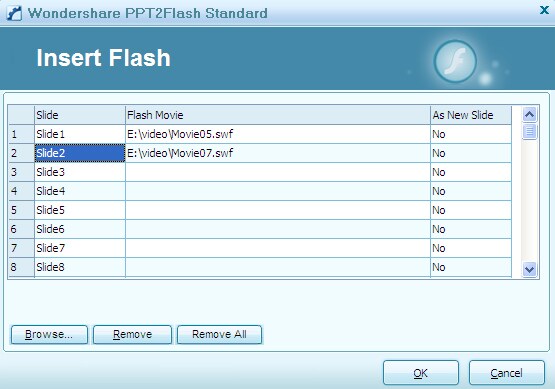Click the scroll up arrow of table
Screen dimensions: 555x389
coord(530,114)
